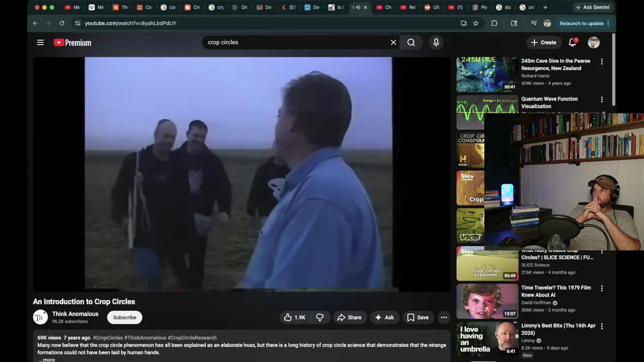Open the #CropCircles hashtag
The height and width of the screenshot is (362, 644).
pyautogui.click(x=108, y=338)
